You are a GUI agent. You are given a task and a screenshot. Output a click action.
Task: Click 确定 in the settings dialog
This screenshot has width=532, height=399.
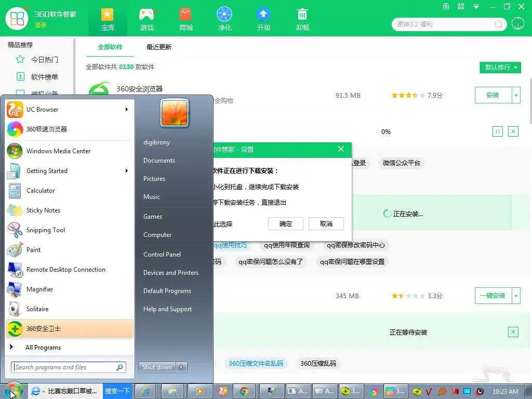285,223
